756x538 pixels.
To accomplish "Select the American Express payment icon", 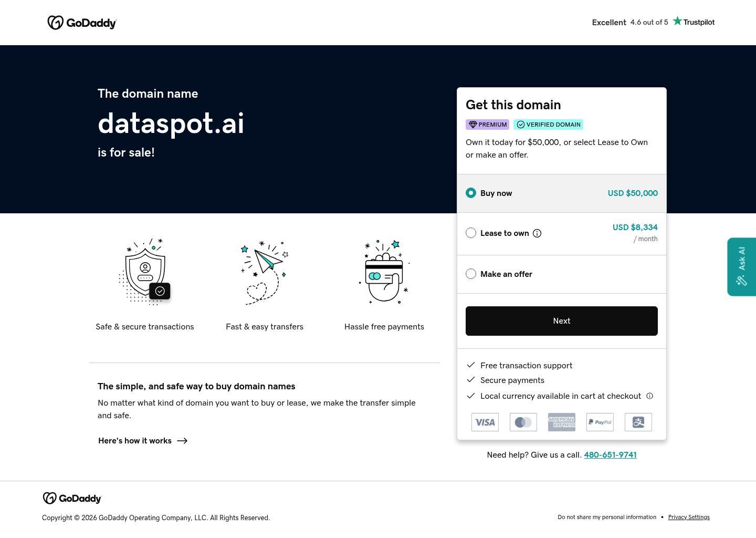I will [561, 422].
